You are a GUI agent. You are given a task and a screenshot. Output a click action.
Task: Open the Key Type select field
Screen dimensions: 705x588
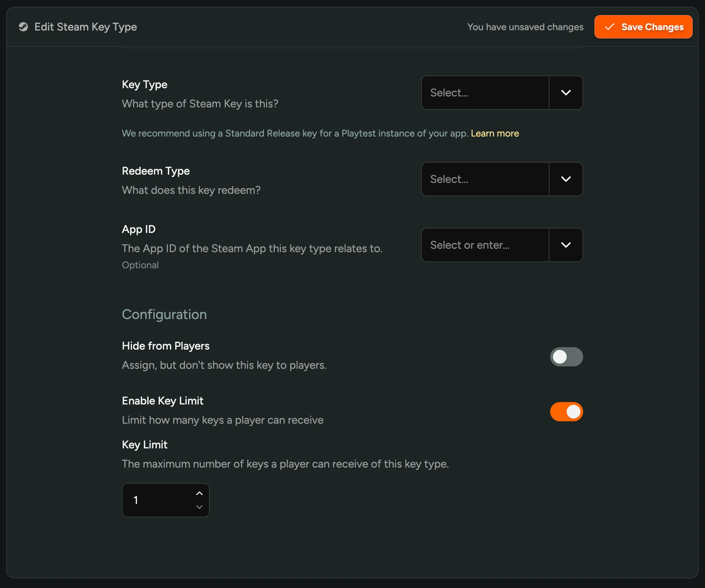click(x=485, y=93)
